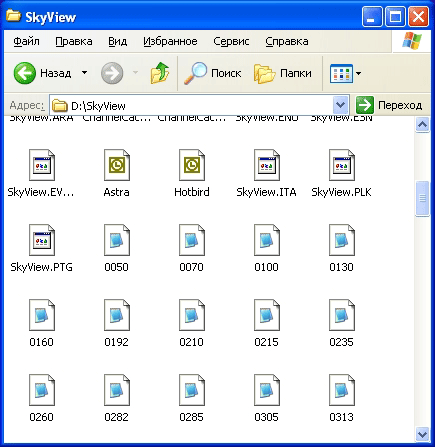Screen dimensions: 435x447
Task: Select the 0260 file icon
Action: [x=42, y=390]
